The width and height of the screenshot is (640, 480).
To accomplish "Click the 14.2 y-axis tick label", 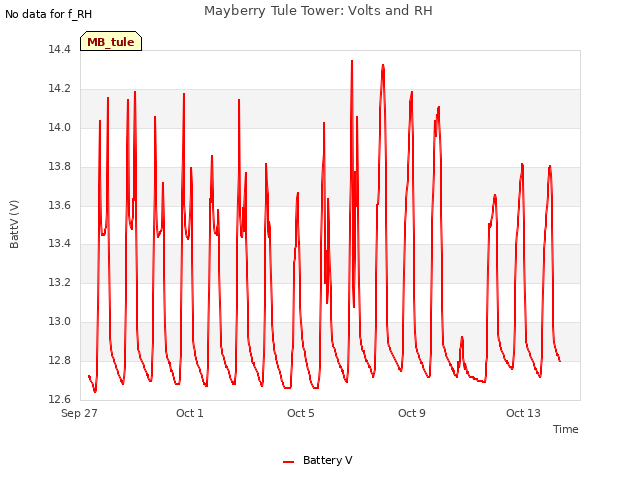I will coord(59,89).
